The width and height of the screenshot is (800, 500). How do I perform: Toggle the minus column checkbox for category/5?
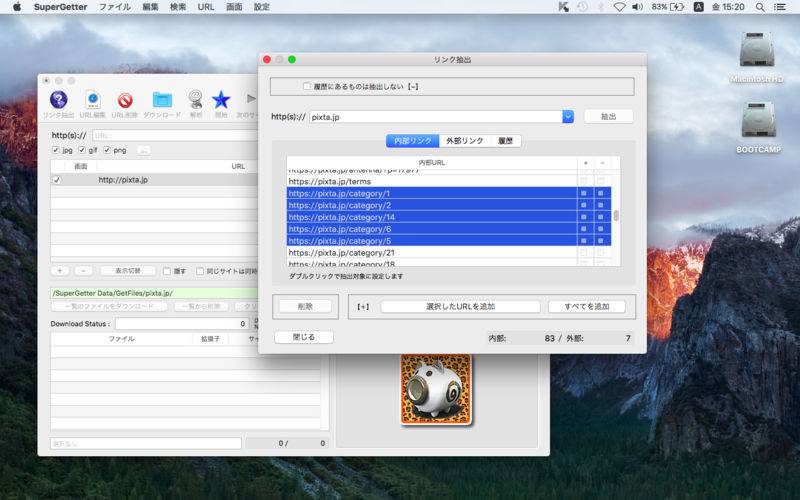pos(601,241)
